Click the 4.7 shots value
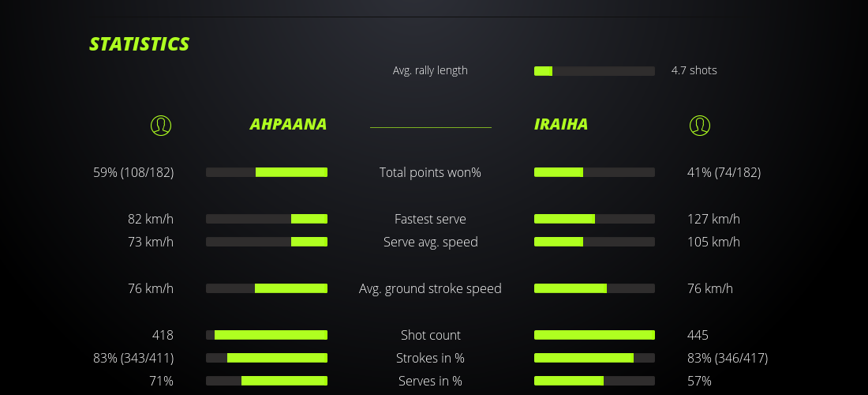868x395 pixels. point(694,70)
